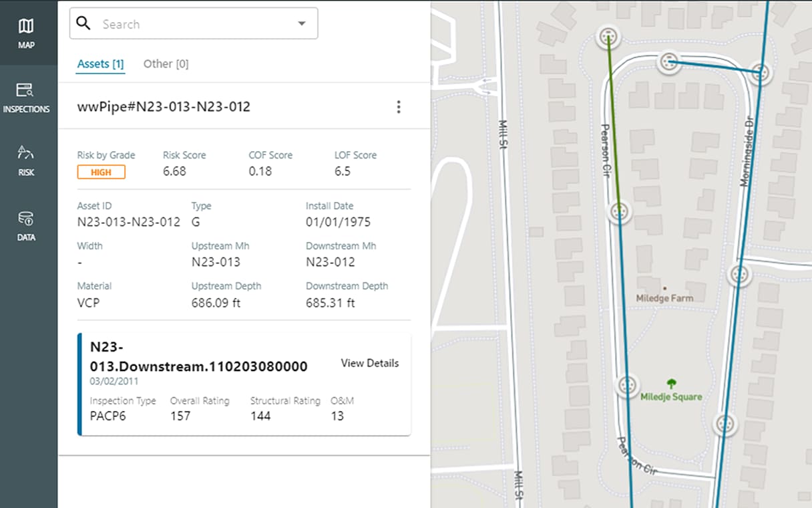Click View Details for the inspection

[x=369, y=363]
